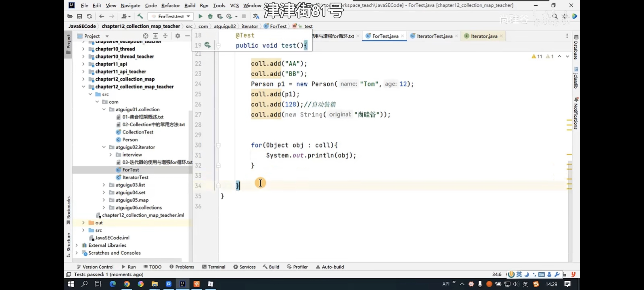Open the Refactor menu
Viewport: 644px width, 290px height.
[x=170, y=5]
